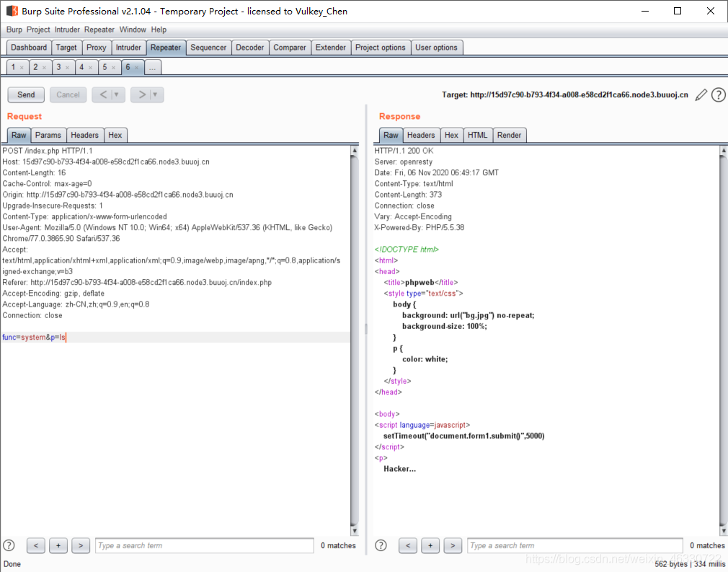Send the request

[26, 94]
